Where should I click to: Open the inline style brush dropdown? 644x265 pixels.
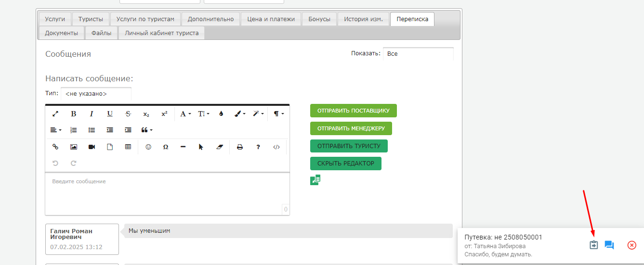tap(240, 114)
